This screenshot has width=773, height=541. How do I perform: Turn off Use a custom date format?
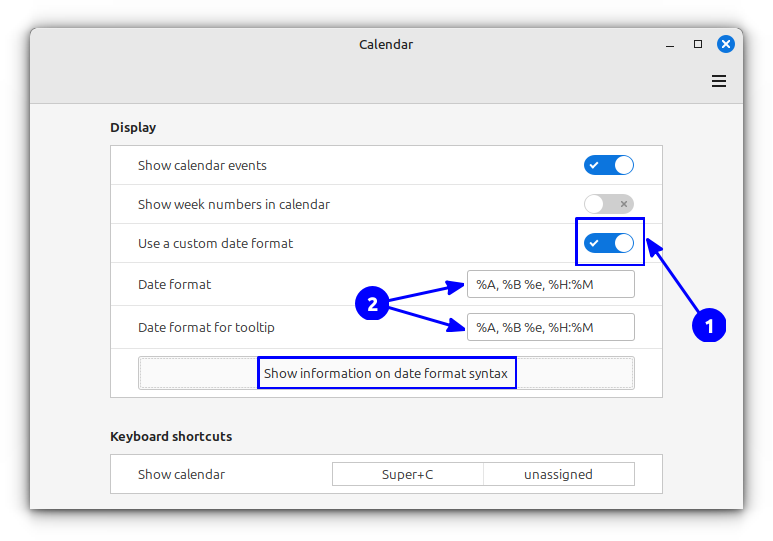[608, 243]
